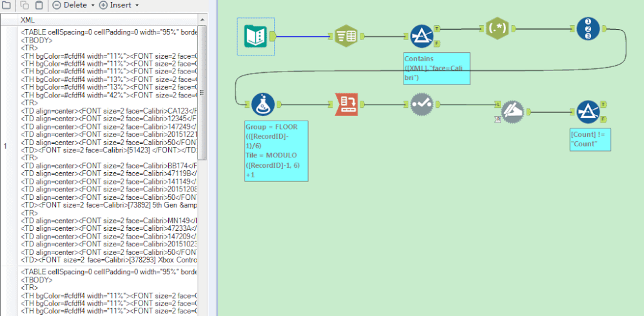This screenshot has width=644, height=316.
Task: Select row 1 header in the grid
Action: (x=9, y=146)
